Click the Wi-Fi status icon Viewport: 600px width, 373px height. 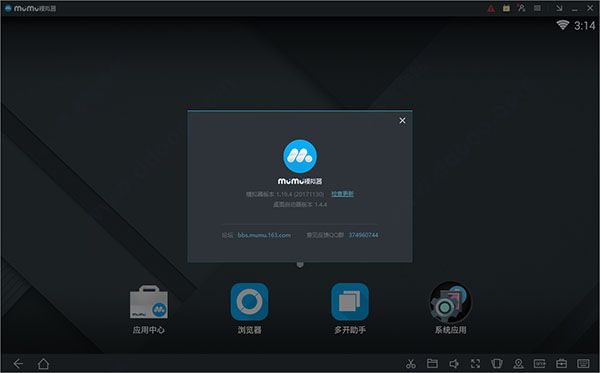click(562, 25)
